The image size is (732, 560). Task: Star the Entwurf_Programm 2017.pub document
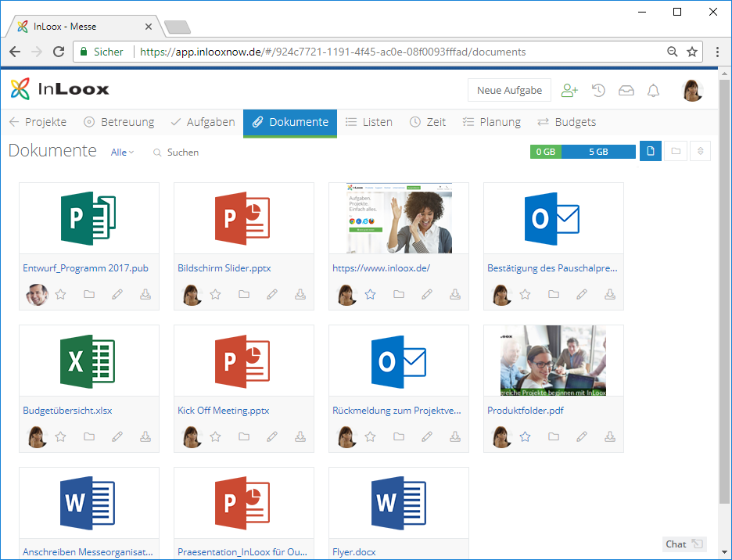click(61, 294)
